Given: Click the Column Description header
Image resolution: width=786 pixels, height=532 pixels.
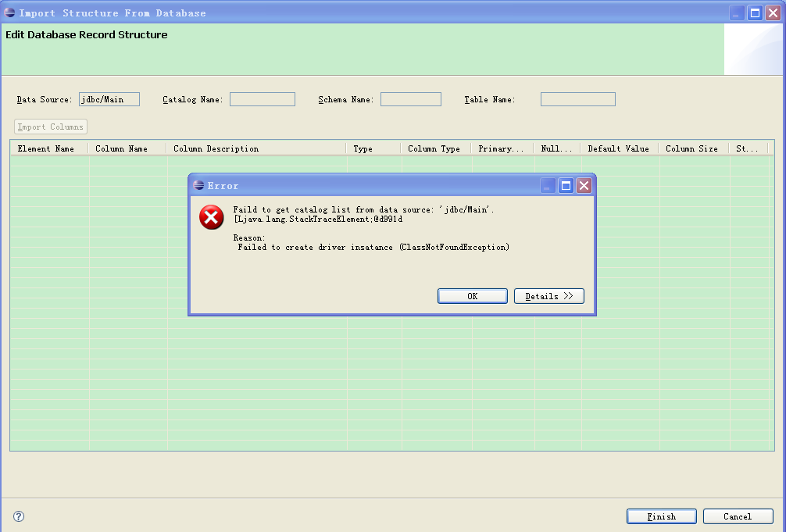Looking at the screenshot, I should click(216, 148).
